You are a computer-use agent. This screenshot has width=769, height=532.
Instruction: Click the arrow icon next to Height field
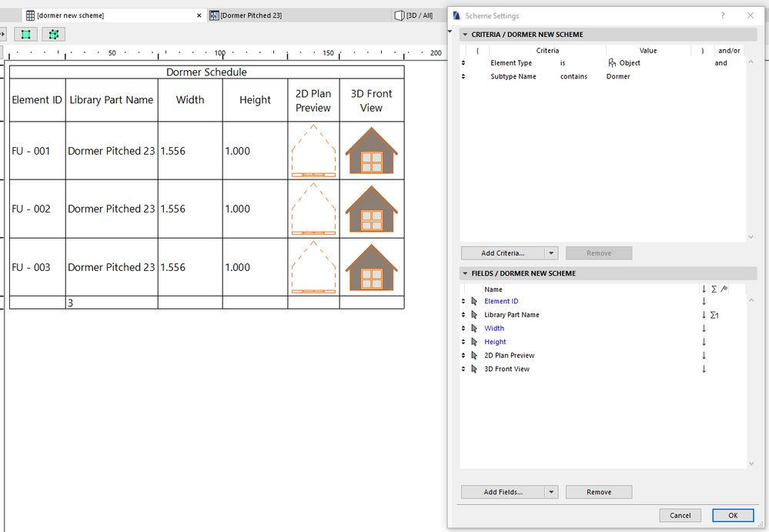coord(474,342)
